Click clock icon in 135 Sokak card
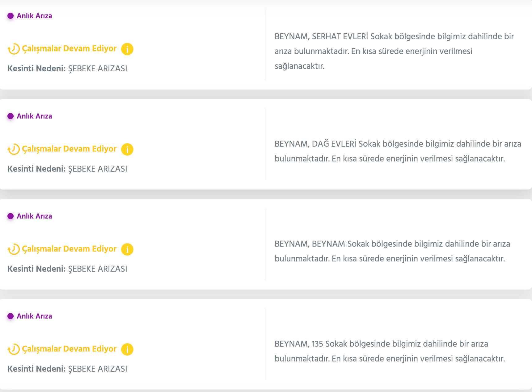The width and height of the screenshot is (532, 392). 14,349
